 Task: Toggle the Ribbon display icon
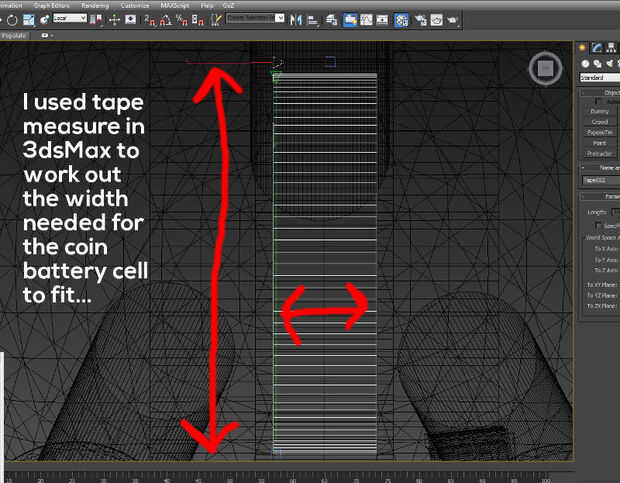350,20
